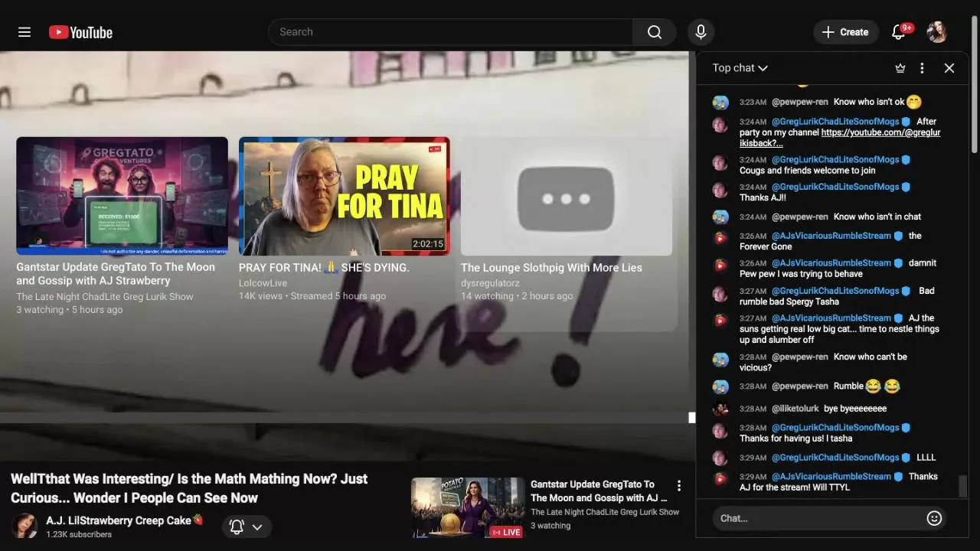
Task: Start voice search with microphone icon
Action: coord(700,32)
